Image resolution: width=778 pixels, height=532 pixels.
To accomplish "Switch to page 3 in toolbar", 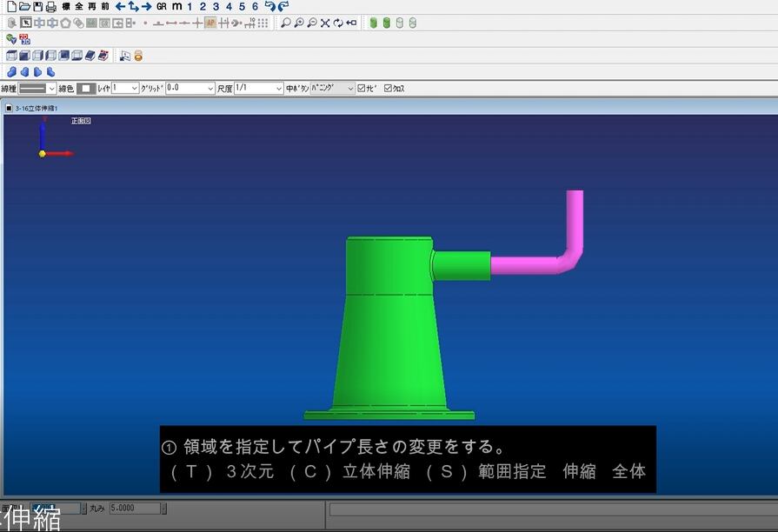I will (216, 6).
